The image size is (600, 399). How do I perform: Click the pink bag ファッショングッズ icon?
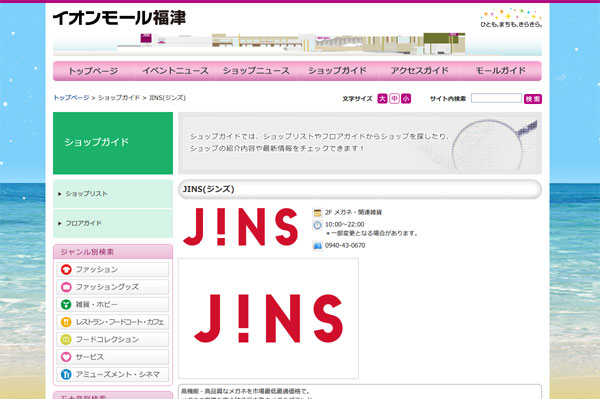66,287
